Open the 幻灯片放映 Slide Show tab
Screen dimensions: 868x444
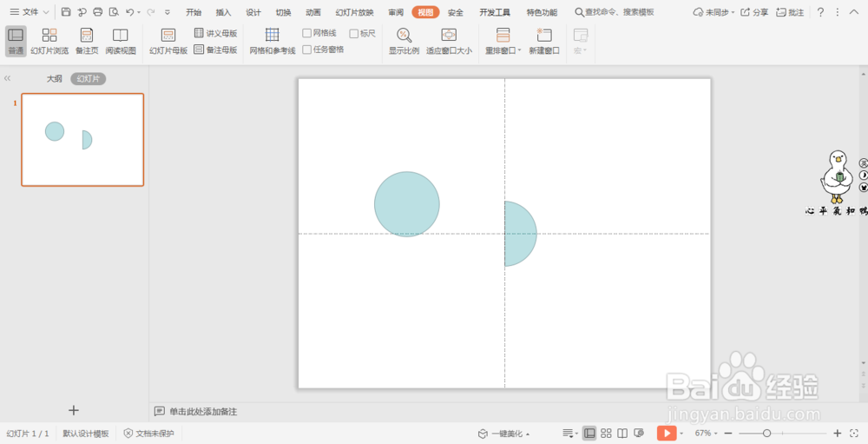point(355,12)
